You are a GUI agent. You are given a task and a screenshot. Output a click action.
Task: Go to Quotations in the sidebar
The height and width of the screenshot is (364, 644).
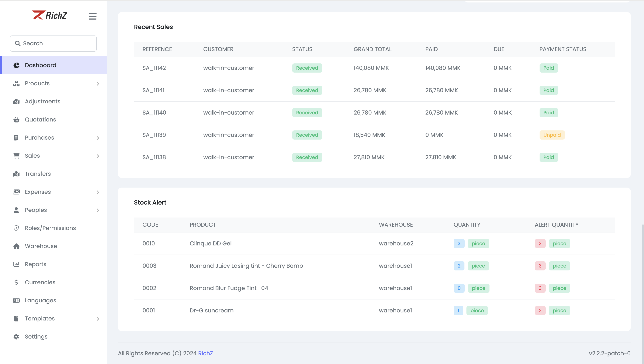point(53,119)
